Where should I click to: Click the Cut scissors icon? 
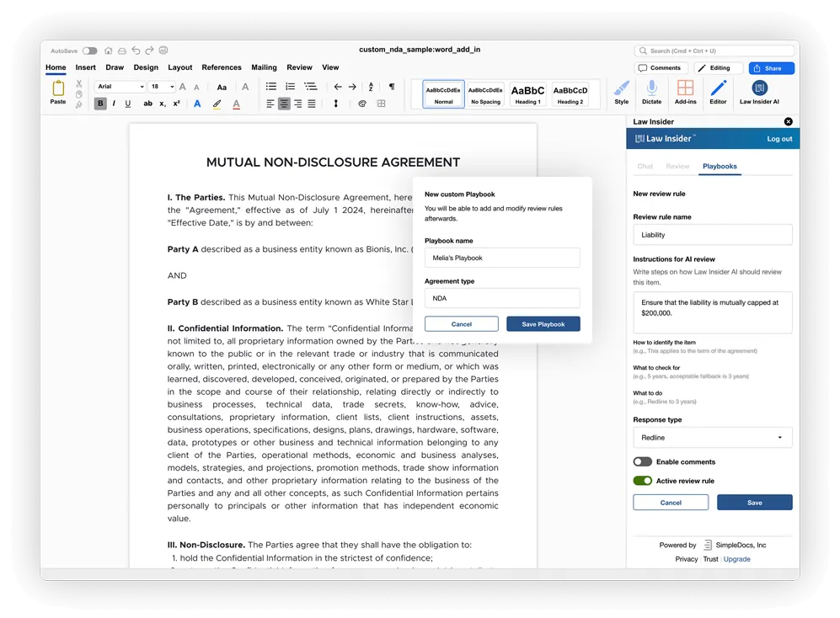pyautogui.click(x=78, y=84)
